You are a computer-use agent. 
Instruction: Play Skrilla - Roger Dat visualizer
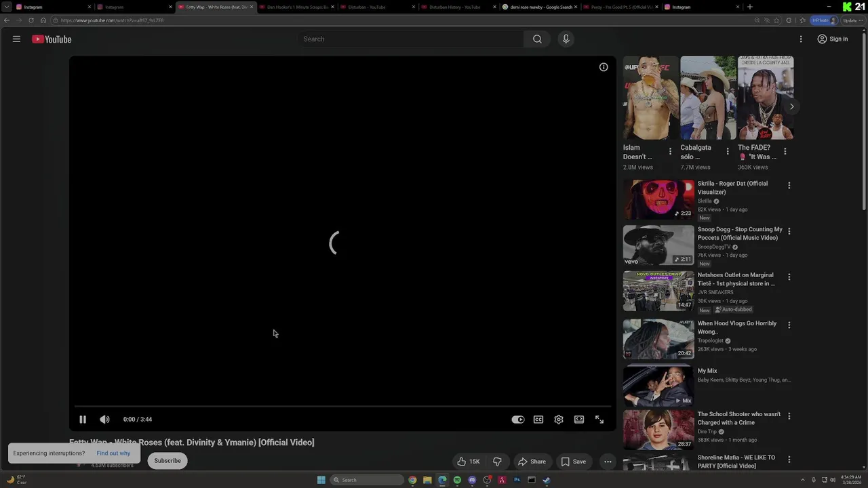click(658, 199)
